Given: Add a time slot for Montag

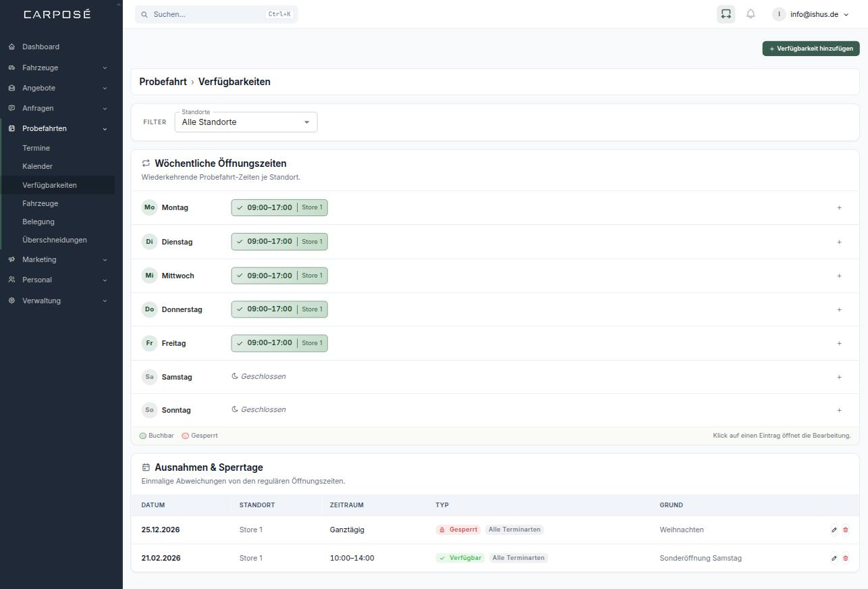Looking at the screenshot, I should pyautogui.click(x=840, y=208).
